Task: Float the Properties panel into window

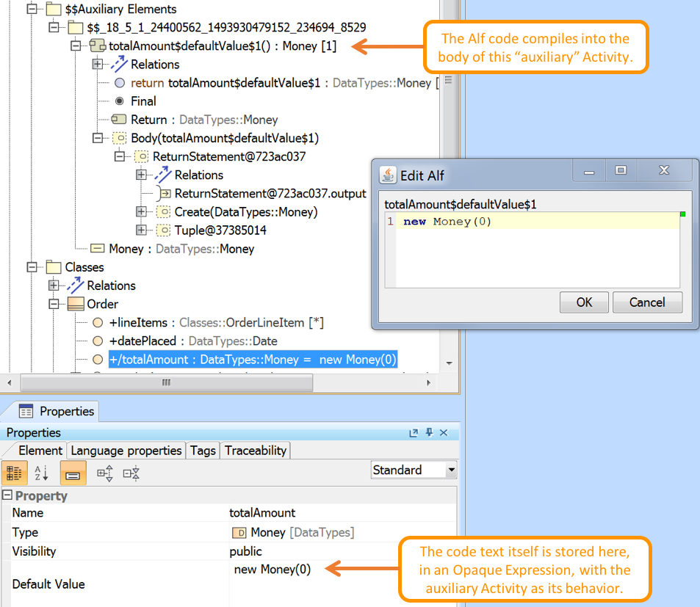Action: [414, 433]
